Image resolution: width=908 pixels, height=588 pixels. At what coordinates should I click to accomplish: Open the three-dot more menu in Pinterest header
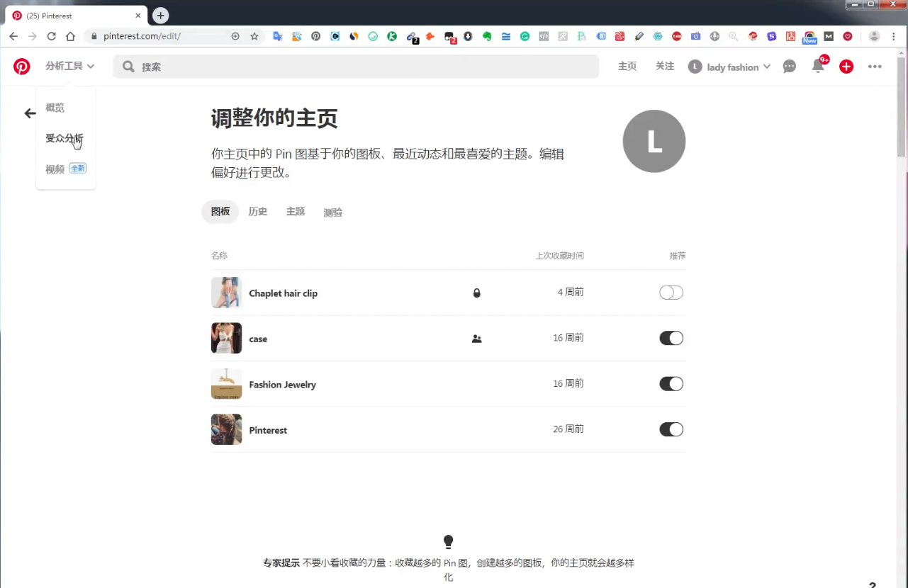coord(875,67)
